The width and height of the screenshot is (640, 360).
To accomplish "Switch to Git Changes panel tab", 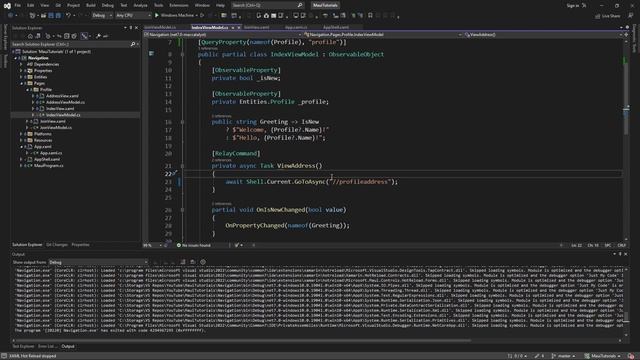I will pos(57,244).
